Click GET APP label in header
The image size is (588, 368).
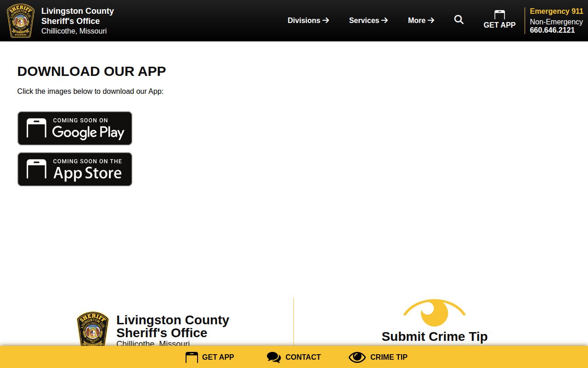[x=499, y=25]
